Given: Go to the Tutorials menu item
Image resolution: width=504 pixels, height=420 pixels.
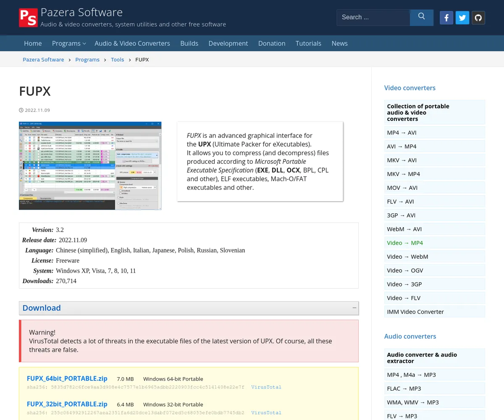Looking at the screenshot, I should click(308, 43).
